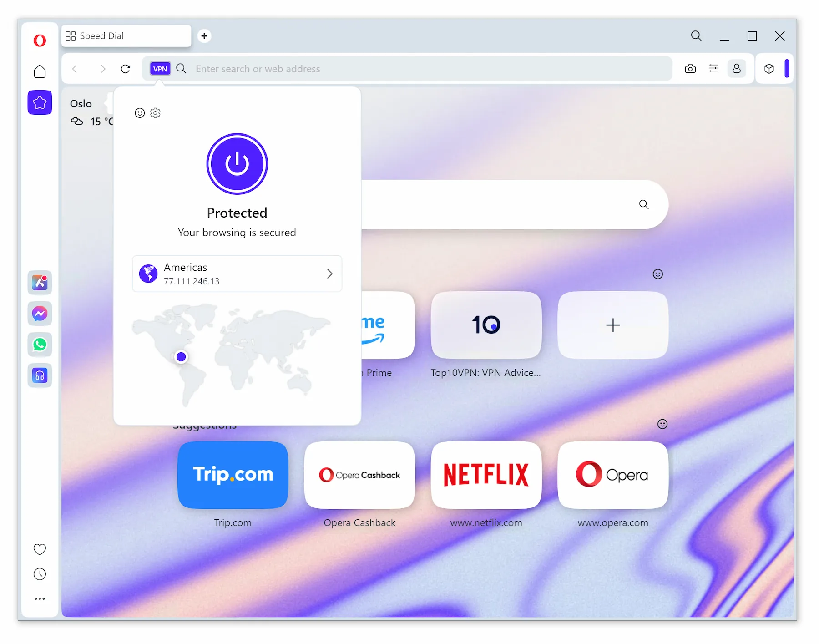
Task: Click the www.opera.com label
Action: click(x=613, y=523)
